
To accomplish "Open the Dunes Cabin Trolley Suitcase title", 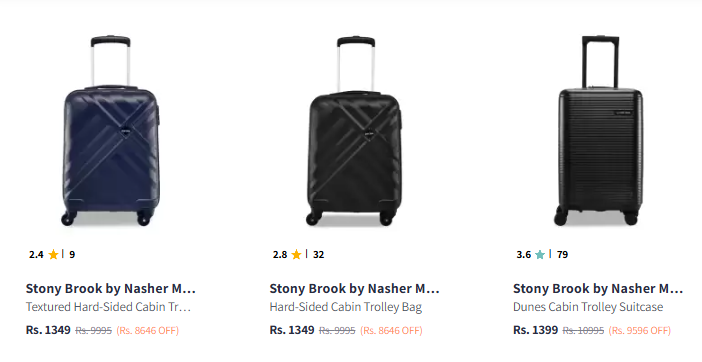I will 588,307.
